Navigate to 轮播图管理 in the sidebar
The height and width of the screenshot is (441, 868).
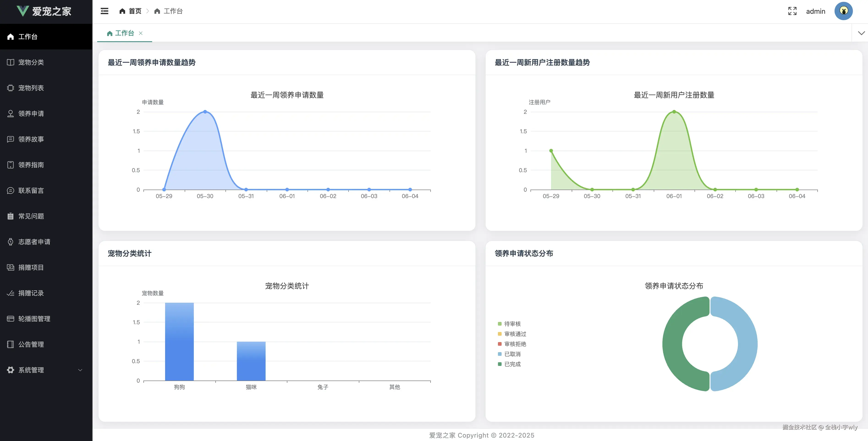click(34, 318)
